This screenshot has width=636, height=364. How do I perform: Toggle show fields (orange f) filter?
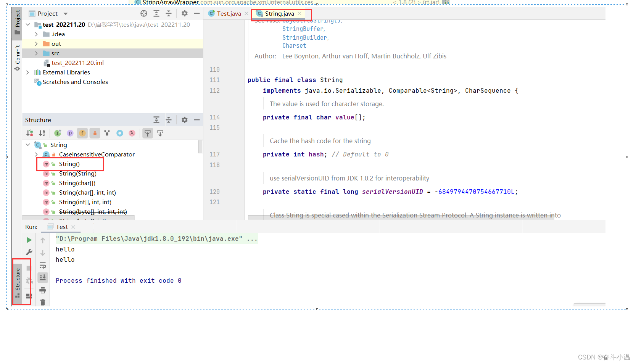click(x=82, y=133)
